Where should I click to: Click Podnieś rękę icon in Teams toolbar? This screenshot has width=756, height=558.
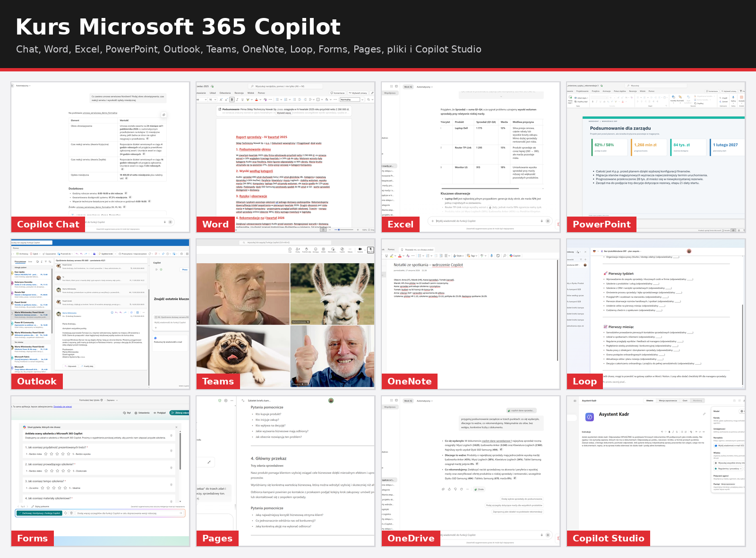pyautogui.click(x=307, y=250)
